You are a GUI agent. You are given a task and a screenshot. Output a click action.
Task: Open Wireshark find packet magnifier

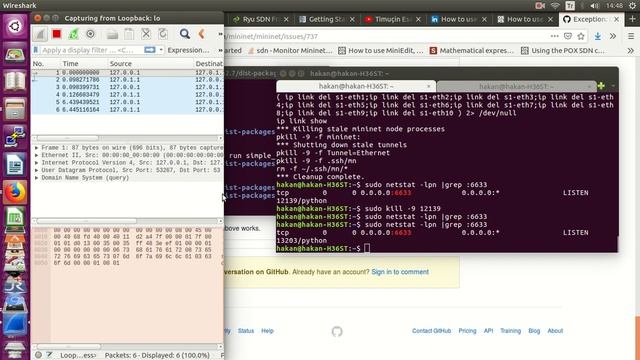pyautogui.click(x=185, y=34)
